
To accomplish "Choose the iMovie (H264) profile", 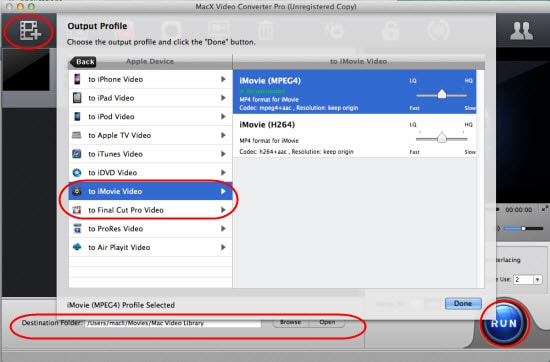I will (x=354, y=135).
